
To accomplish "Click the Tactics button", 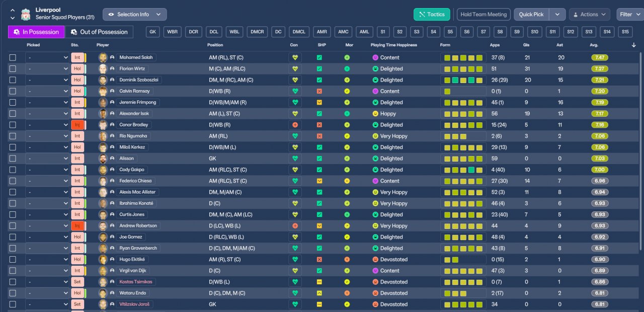I will (432, 15).
